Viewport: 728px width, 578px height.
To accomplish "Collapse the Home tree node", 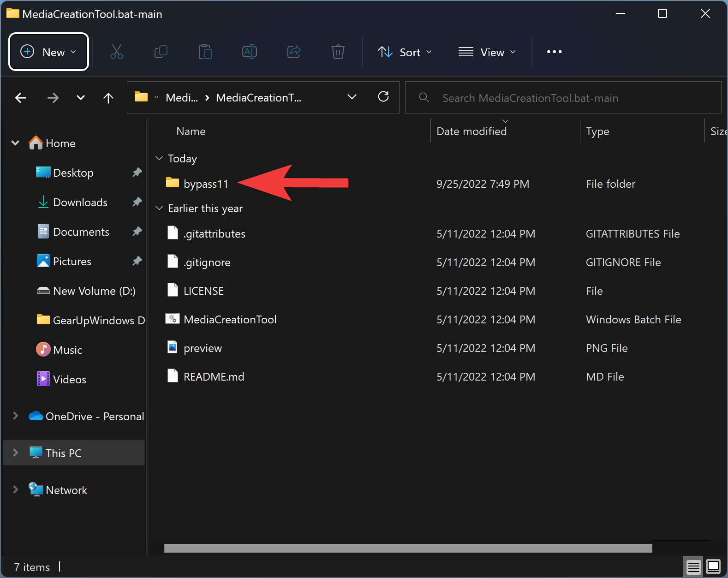I will tap(15, 143).
